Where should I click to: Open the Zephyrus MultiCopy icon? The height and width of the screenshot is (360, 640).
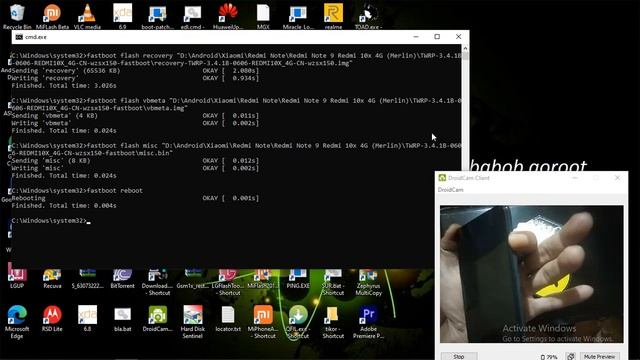click(x=368, y=282)
